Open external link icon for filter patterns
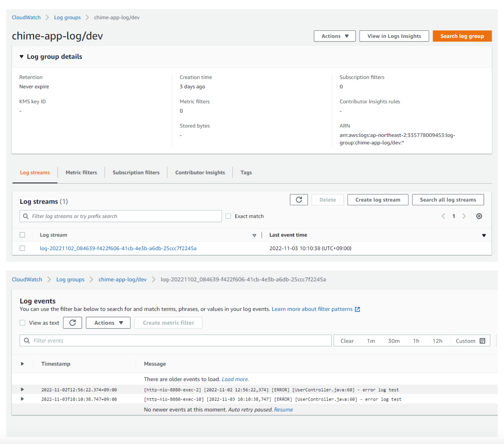This screenshot has height=444, width=504. (358, 309)
